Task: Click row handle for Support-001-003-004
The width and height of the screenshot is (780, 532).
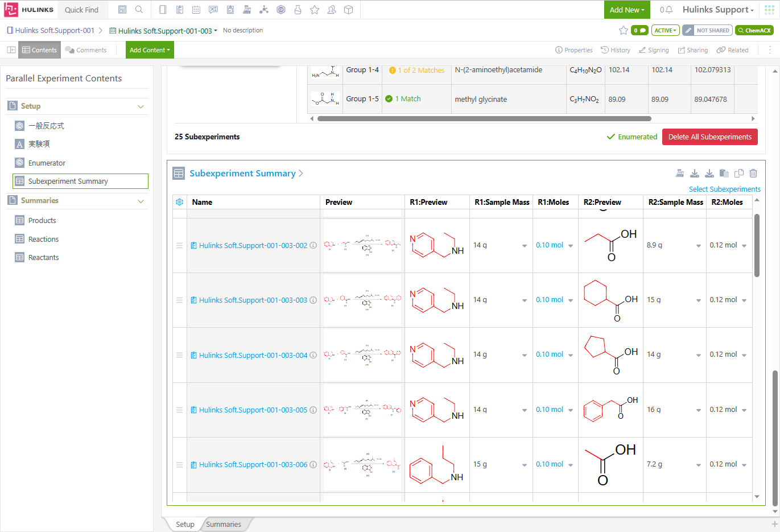Action: pyautogui.click(x=179, y=355)
